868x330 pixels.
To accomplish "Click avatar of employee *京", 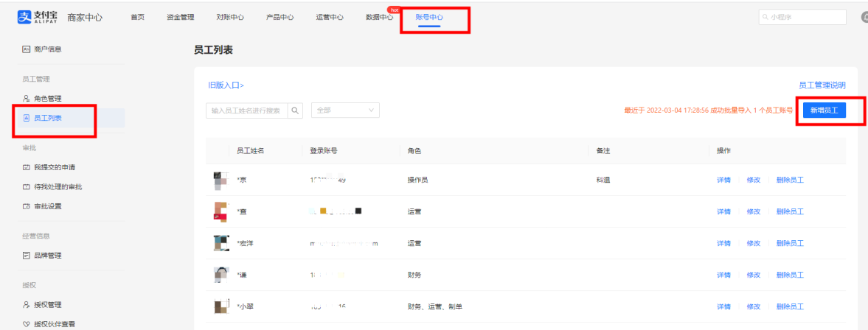I will (x=221, y=180).
